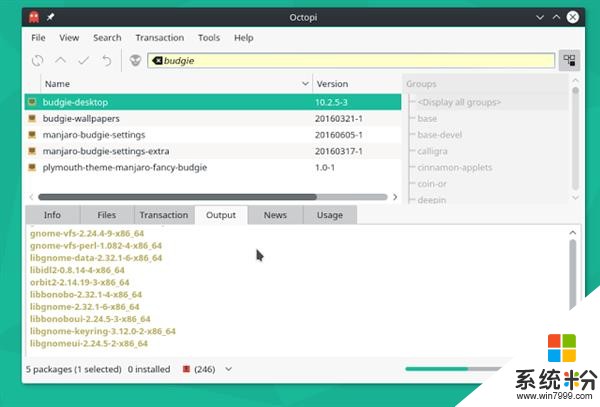Viewport: 600px width, 407px height.
Task: Select the base-devel group
Action: (x=440, y=135)
